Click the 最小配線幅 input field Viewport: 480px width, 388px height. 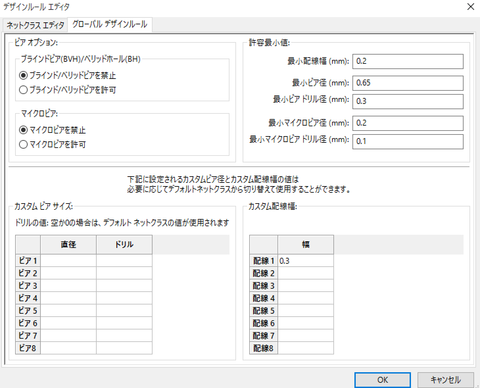point(408,61)
